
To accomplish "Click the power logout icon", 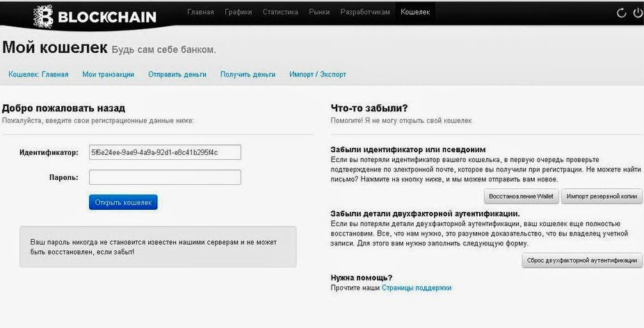I will pyautogui.click(x=638, y=13).
